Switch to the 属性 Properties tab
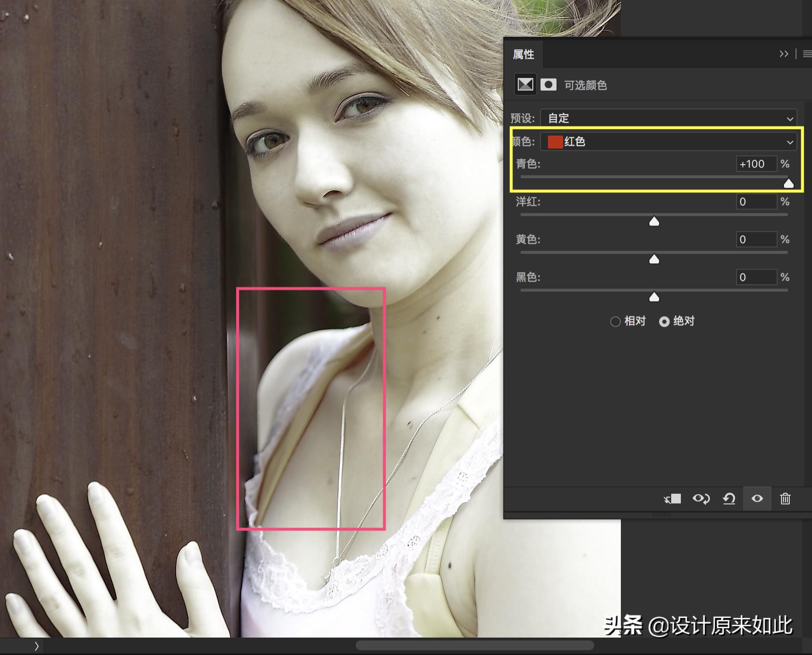Screen dimensions: 812x655 [x=524, y=54]
